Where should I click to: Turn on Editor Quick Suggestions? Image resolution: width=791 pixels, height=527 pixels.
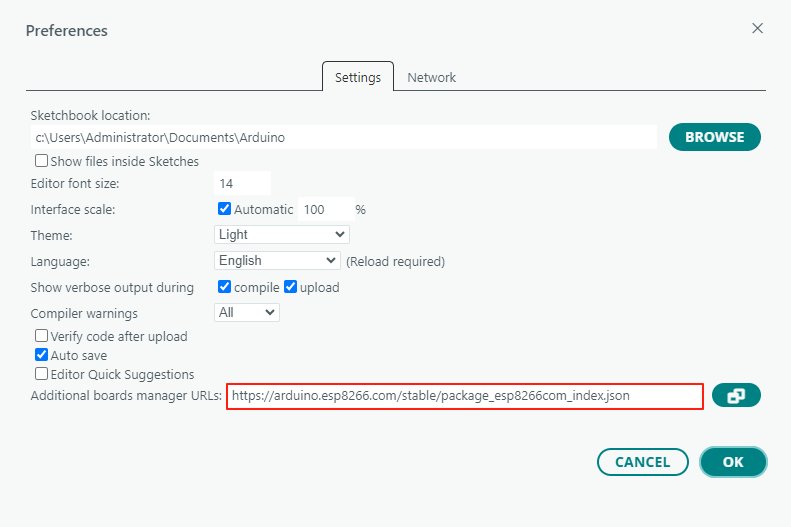click(x=42, y=374)
